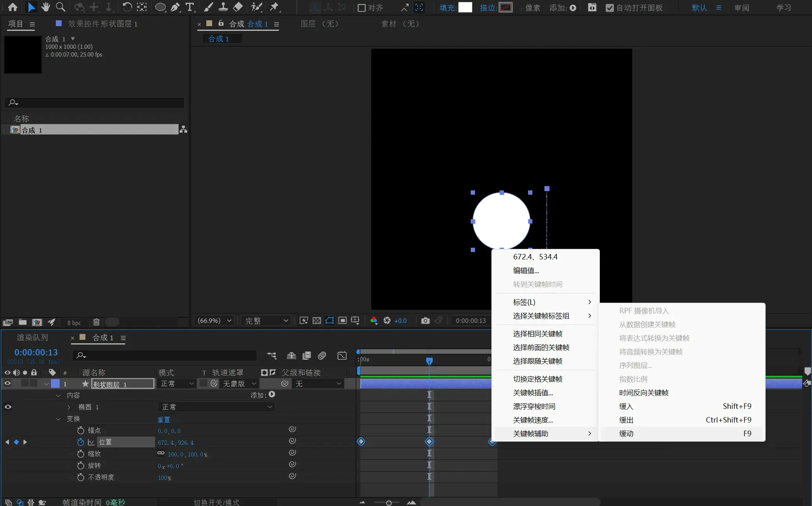Open the composition mini-flowchart icon

pyautogui.click(x=272, y=355)
